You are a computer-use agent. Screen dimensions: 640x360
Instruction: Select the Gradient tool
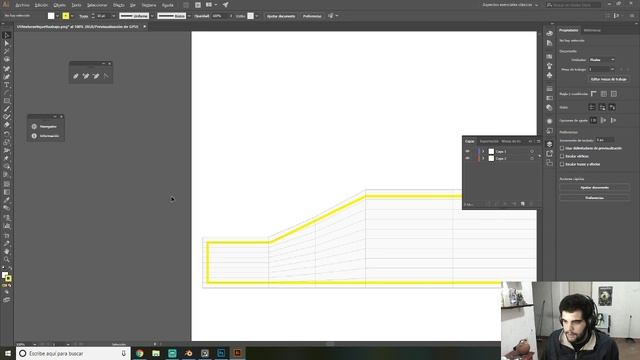point(7,192)
